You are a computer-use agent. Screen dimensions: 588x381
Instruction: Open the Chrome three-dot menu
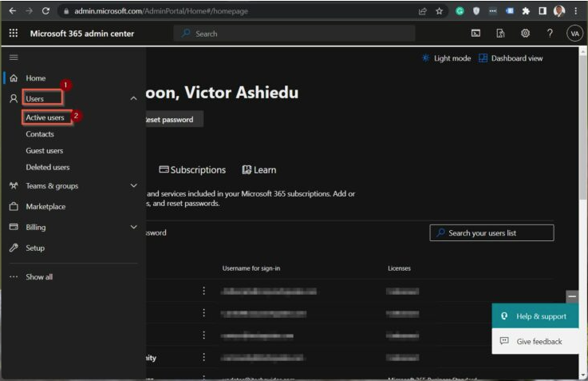click(x=575, y=11)
